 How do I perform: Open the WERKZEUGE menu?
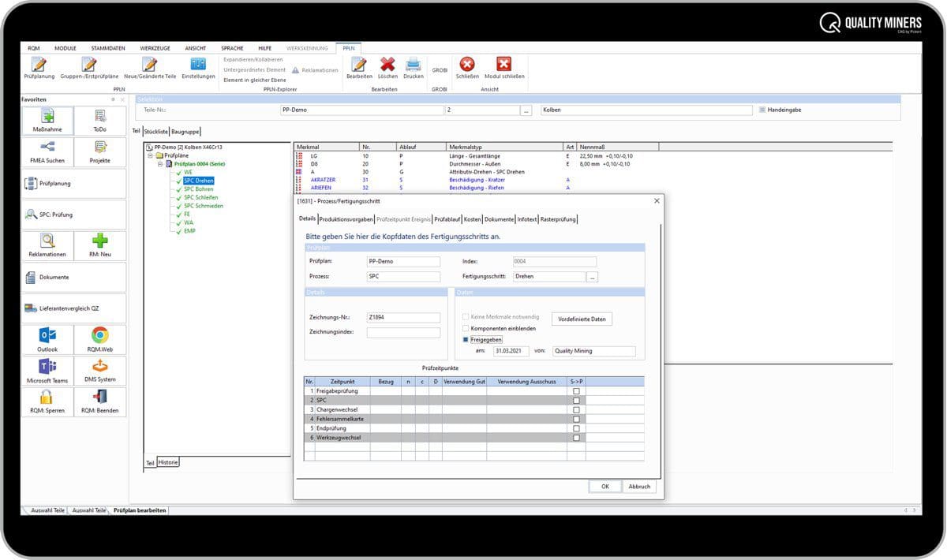[154, 48]
